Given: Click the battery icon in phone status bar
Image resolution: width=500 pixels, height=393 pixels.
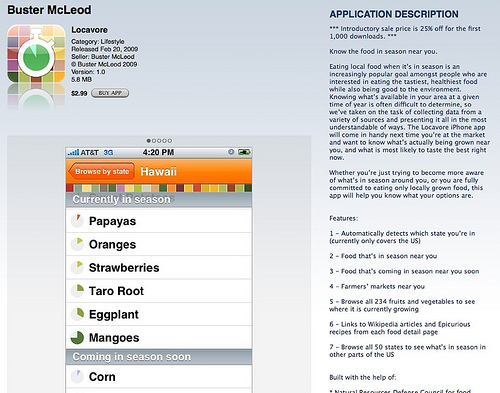Looking at the screenshot, I should 244,152.
